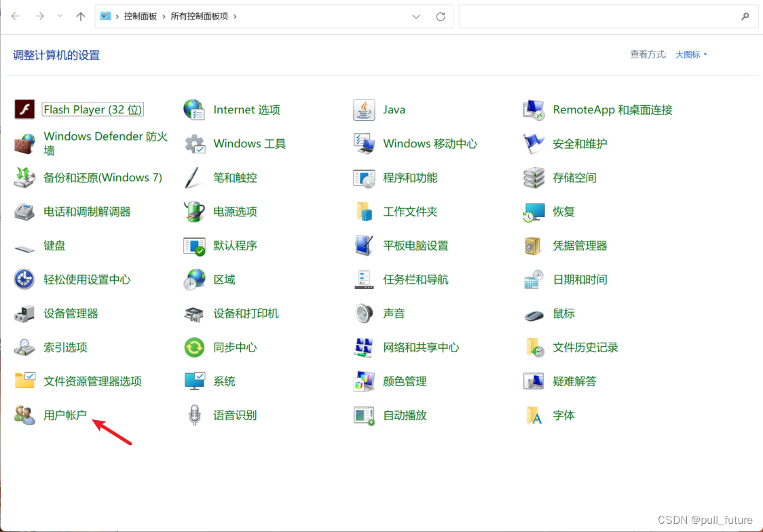Open 鼠标 mouse icon
Screen dimensions: 763x532
point(534,315)
